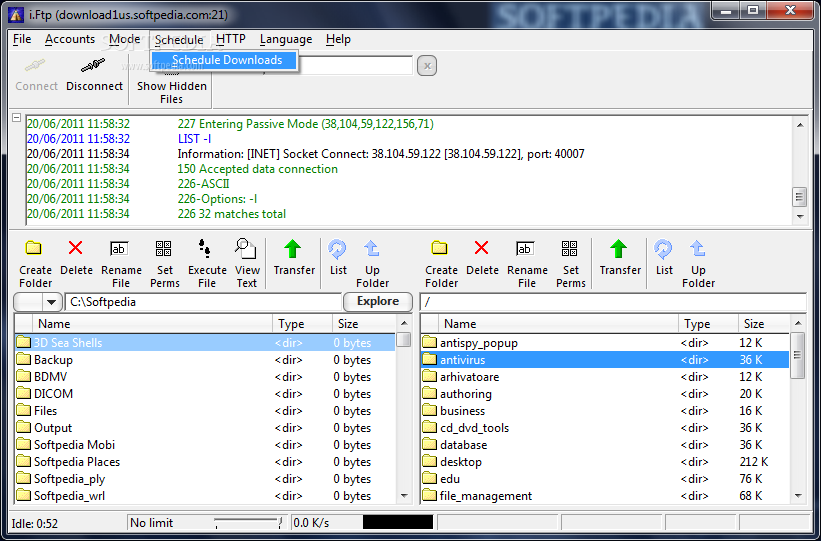The width and height of the screenshot is (821, 541).
Task: Select the DICOM local folder
Action: pos(205,394)
